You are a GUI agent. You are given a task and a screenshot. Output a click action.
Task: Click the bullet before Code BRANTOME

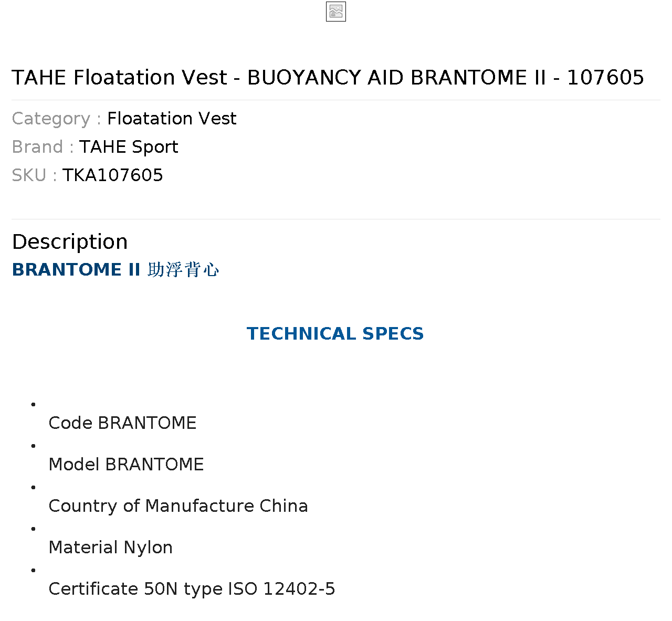point(34,404)
